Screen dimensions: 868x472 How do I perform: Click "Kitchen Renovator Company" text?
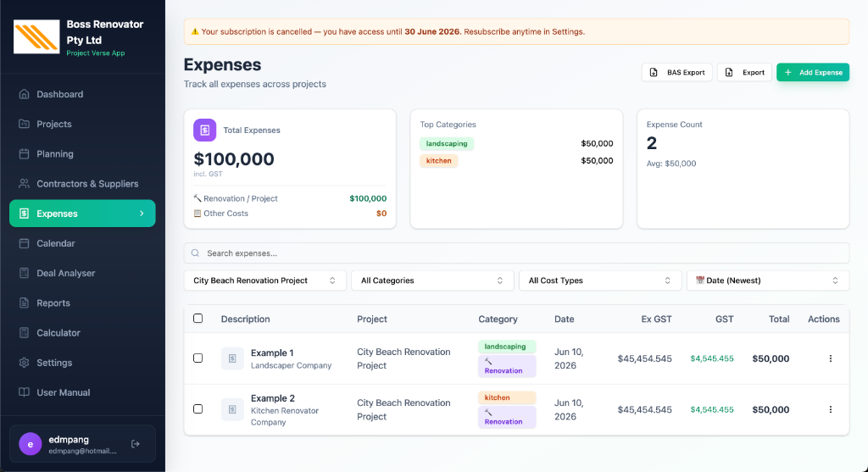pos(285,416)
